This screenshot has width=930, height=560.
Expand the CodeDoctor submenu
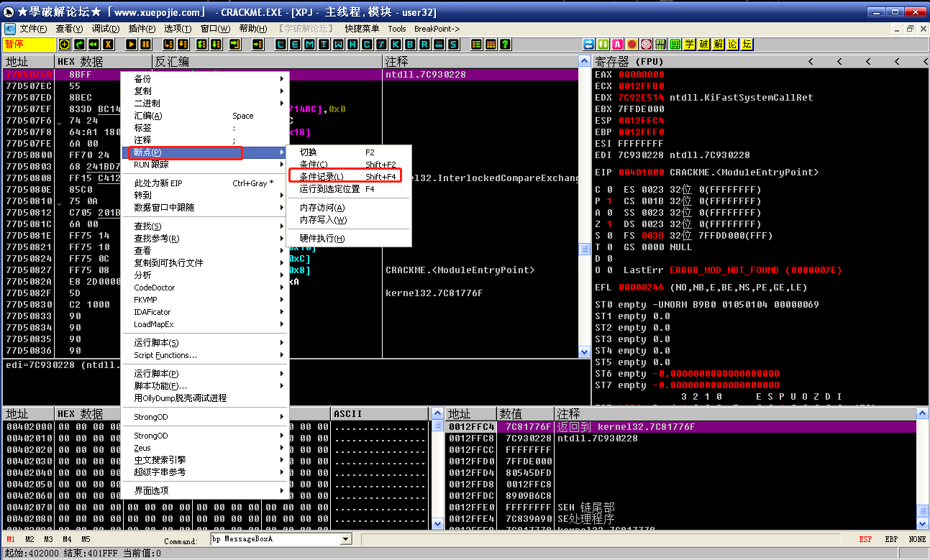(x=204, y=288)
